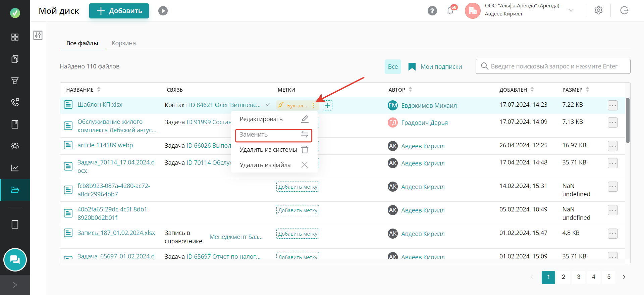644x295 pixels.
Task: Click the Бухгал... tag label
Action: pos(297,105)
